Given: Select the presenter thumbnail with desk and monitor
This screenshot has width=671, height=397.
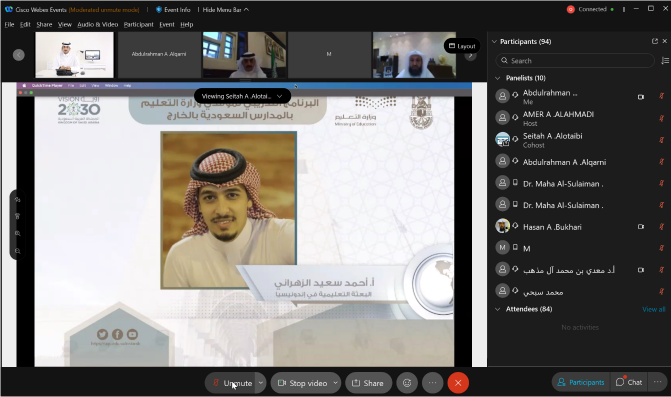Looking at the screenshot, I should point(74,55).
